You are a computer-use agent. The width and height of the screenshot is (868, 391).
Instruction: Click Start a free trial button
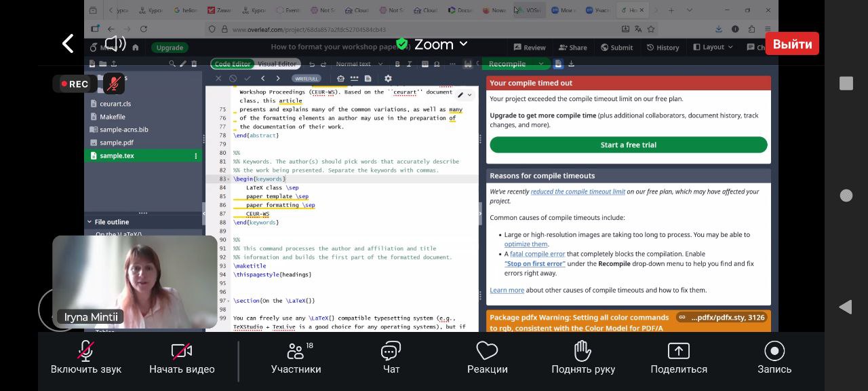pyautogui.click(x=628, y=145)
